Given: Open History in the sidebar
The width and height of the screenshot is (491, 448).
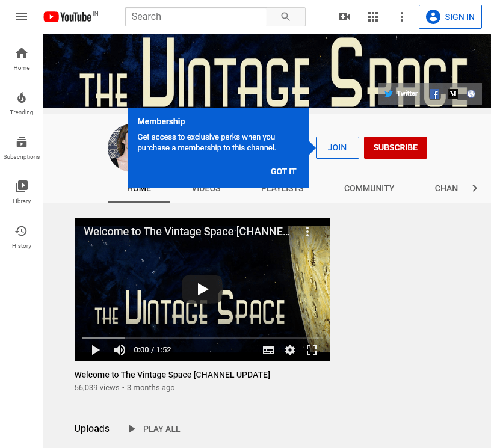Looking at the screenshot, I should point(22,237).
